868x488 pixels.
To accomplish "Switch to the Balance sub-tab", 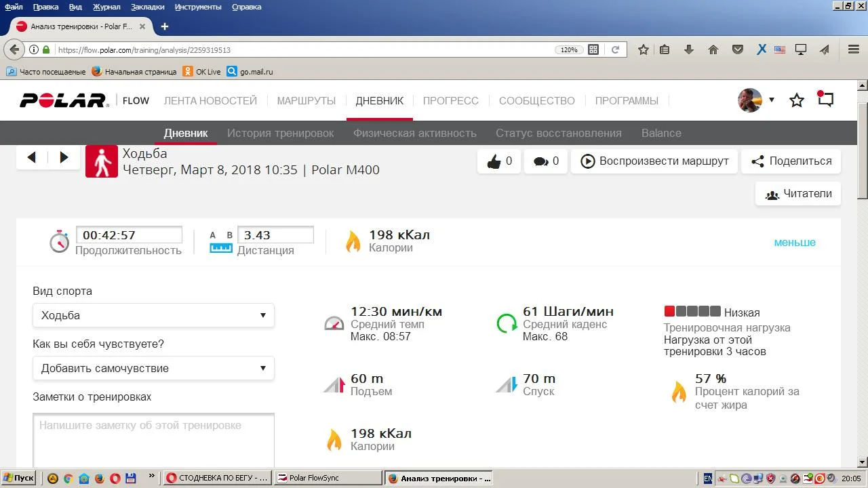I will click(661, 133).
